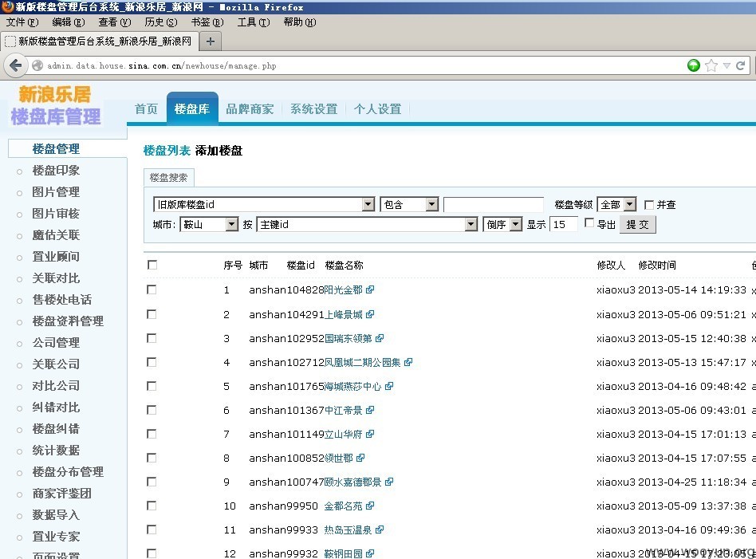The height and width of the screenshot is (559, 756).
Task: Click the browser back arrow button
Action: 15,65
